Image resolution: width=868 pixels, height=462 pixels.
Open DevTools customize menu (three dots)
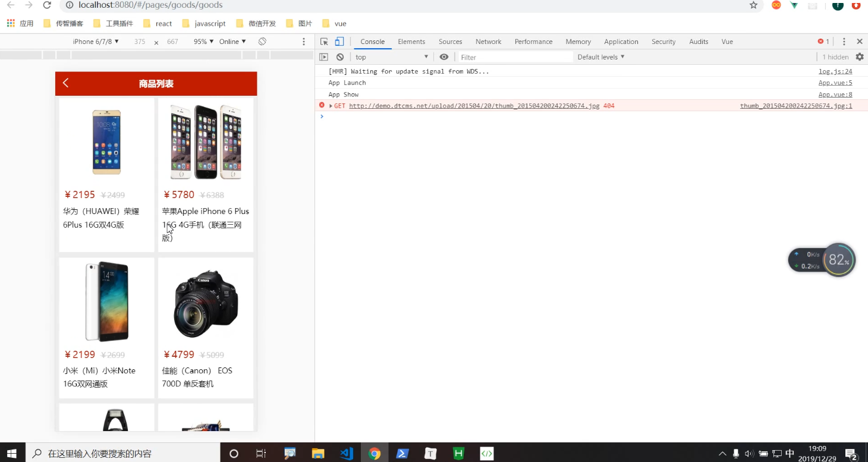pos(844,42)
